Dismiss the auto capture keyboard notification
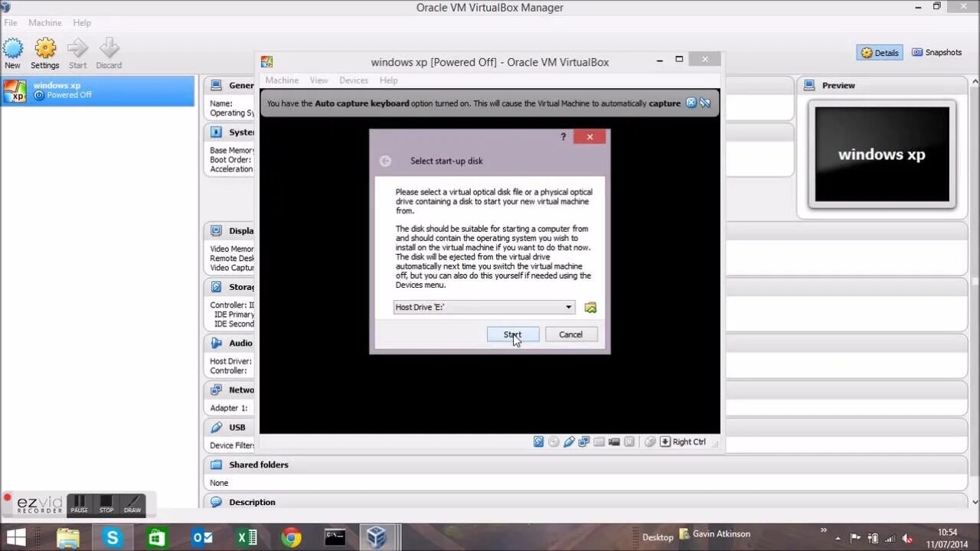Viewport: 980px width, 551px height. (x=691, y=103)
